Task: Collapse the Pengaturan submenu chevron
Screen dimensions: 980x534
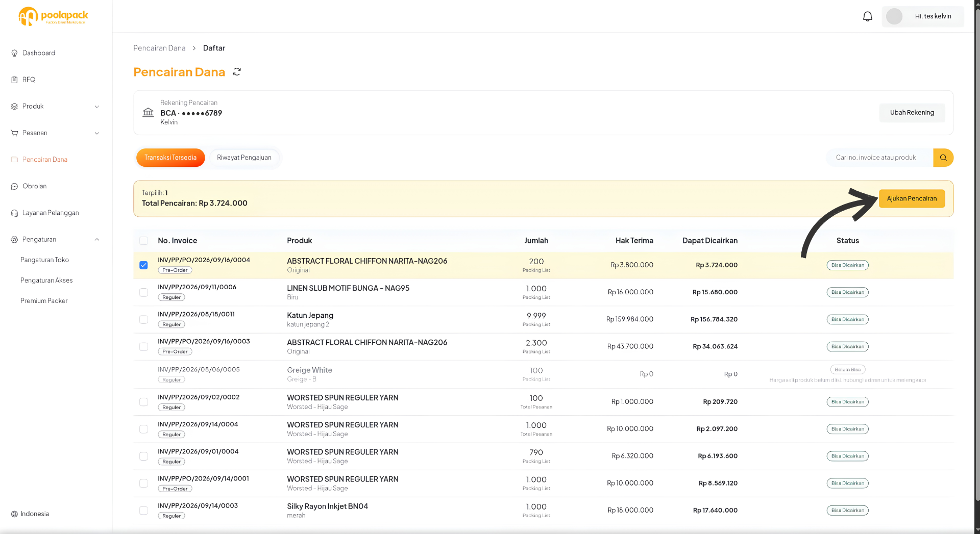Action: coord(97,240)
